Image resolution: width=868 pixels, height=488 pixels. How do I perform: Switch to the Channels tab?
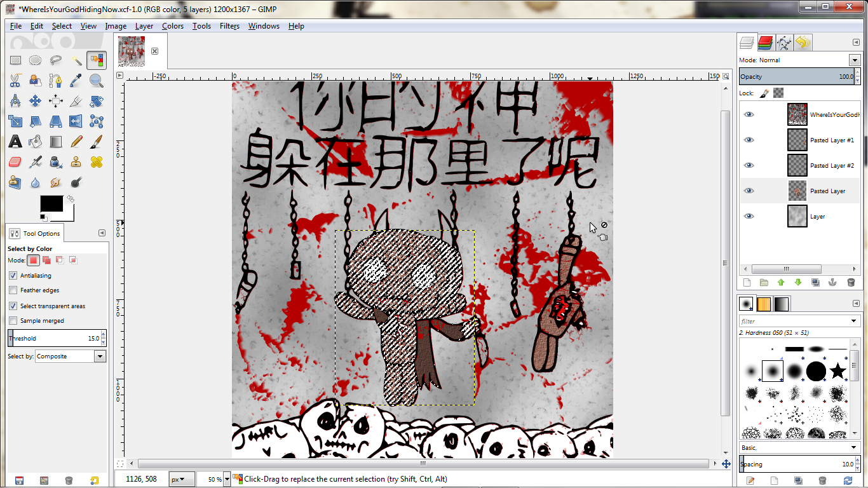tap(766, 43)
